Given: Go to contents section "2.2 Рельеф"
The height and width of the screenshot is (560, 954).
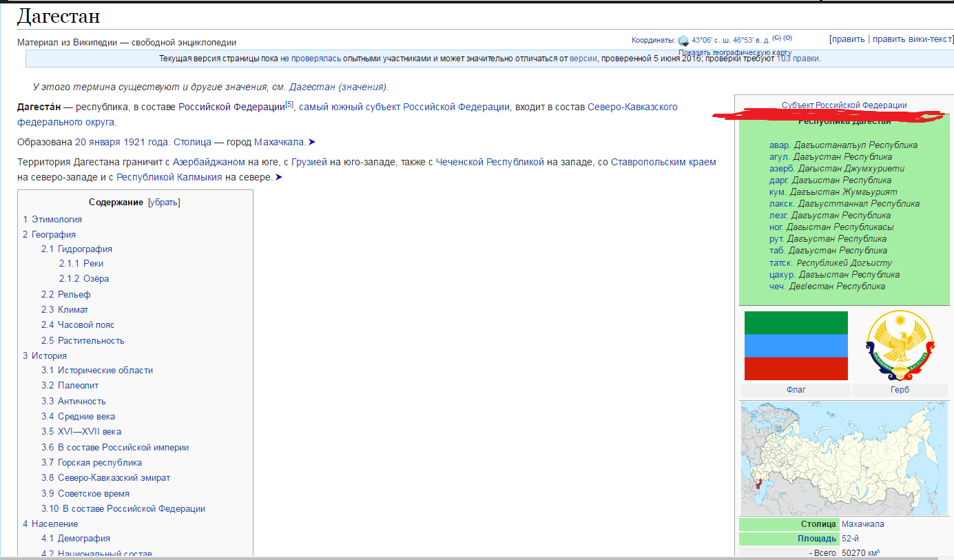Looking at the screenshot, I should pos(66,295).
